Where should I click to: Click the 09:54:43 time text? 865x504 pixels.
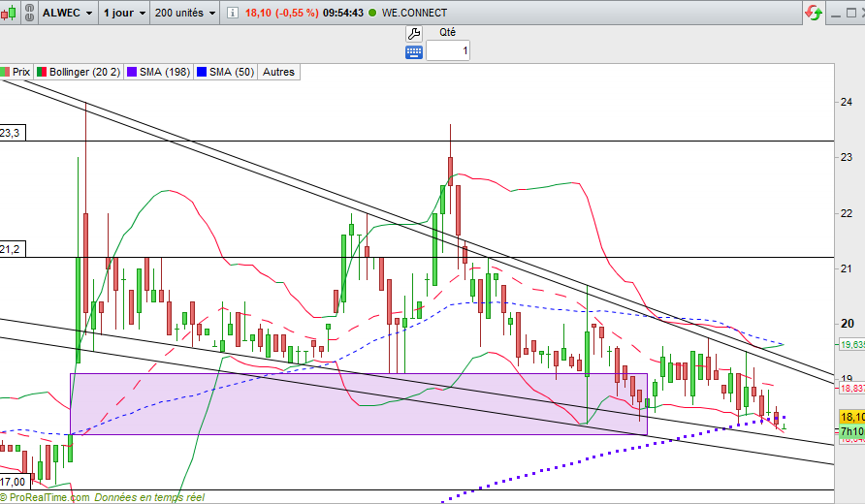pos(343,13)
